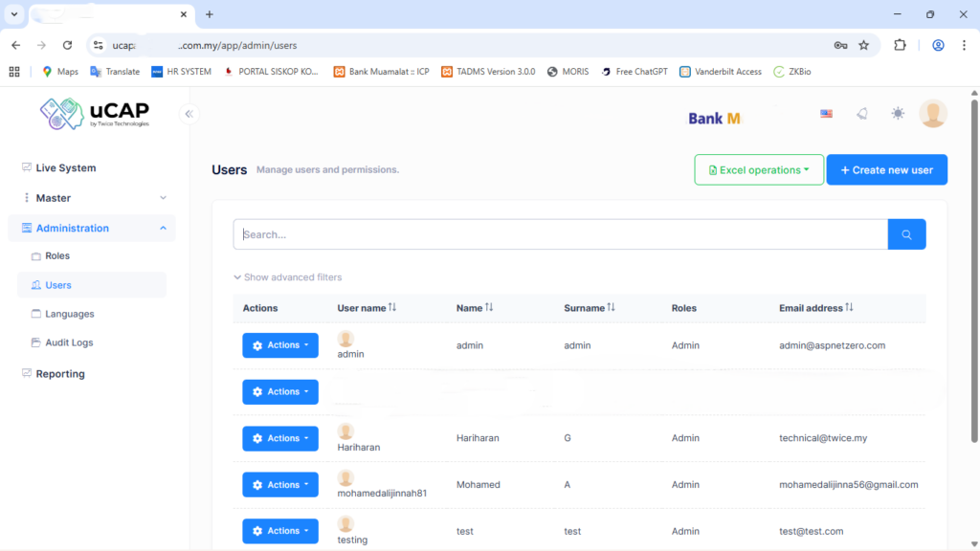
Task: Bookmark this page with star icon
Action: [x=863, y=45]
